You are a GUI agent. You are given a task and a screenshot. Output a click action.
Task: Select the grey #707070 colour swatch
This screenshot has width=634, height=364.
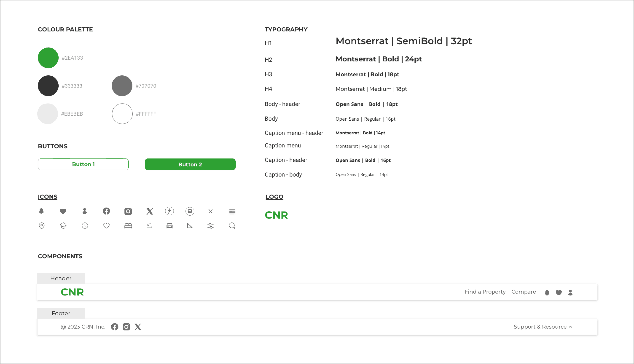pos(122,86)
